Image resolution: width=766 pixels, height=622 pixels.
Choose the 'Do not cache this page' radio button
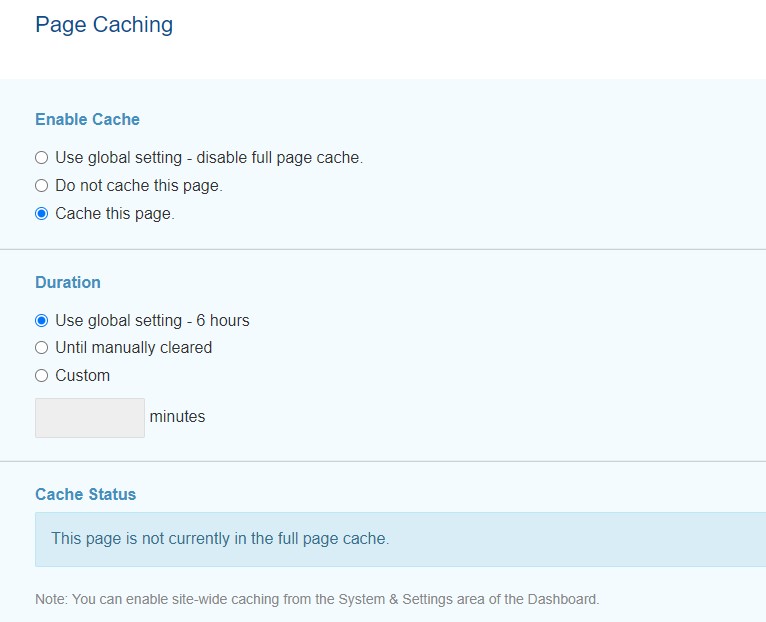(42, 186)
